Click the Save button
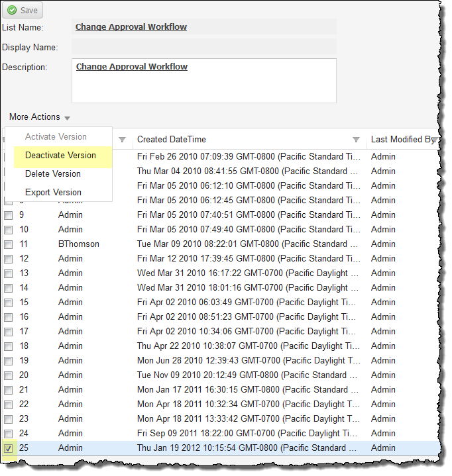The image size is (452, 476). click(23, 11)
